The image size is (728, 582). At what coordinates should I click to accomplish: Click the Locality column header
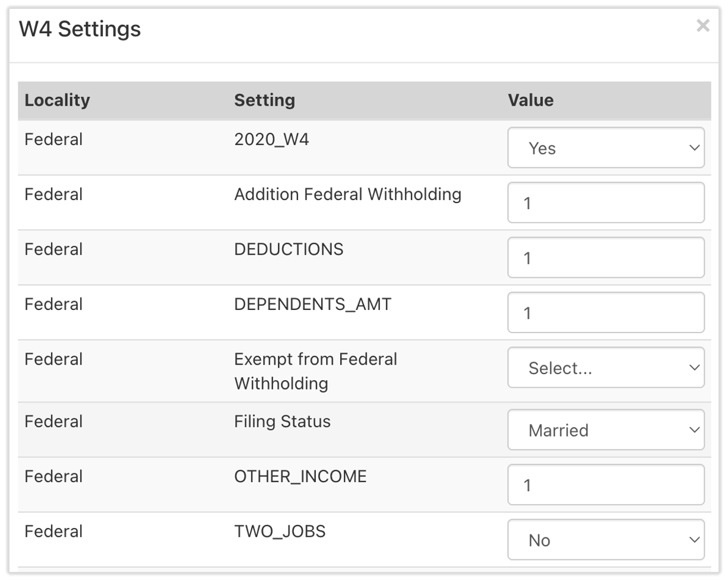(57, 100)
